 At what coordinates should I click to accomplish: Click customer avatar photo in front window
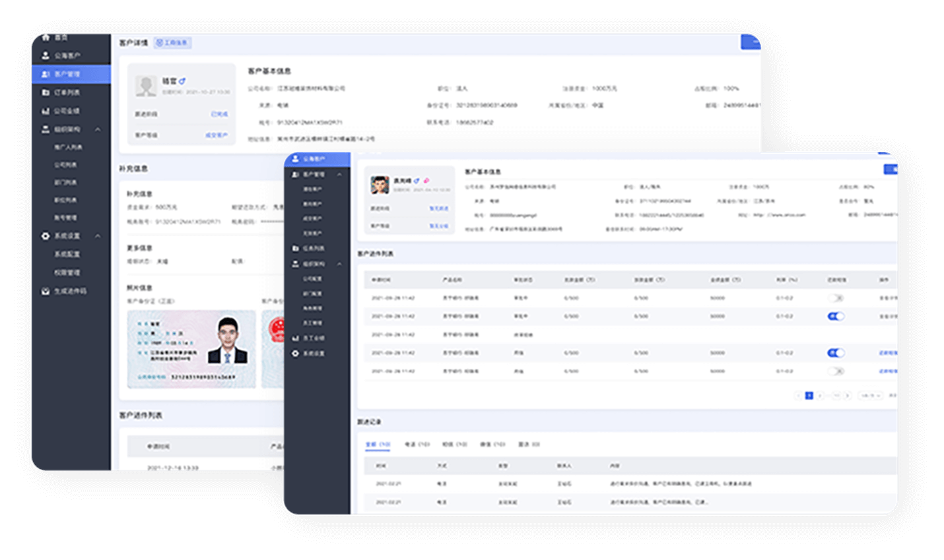380,185
